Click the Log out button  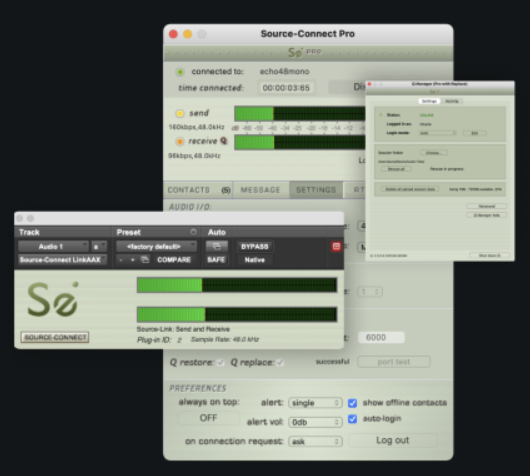[x=393, y=441]
